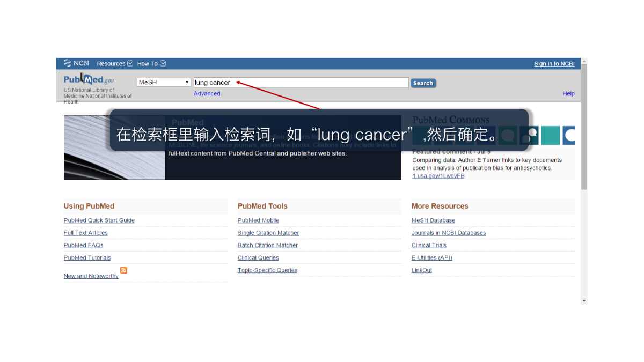Click the teal square PubMed Commons icon
This screenshot has width=644, height=362.
tap(550, 136)
